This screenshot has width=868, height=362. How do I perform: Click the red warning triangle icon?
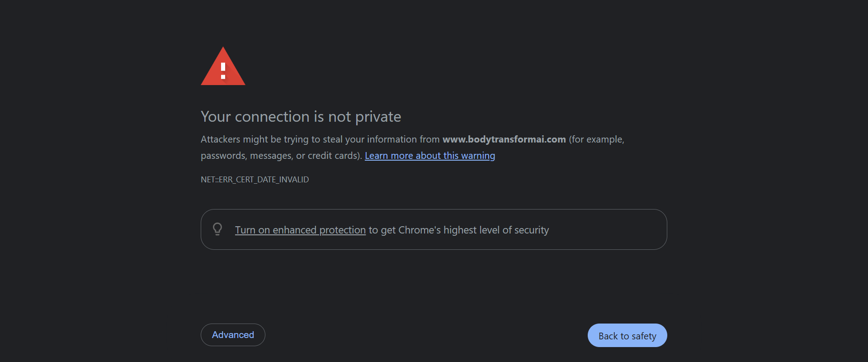223,67
